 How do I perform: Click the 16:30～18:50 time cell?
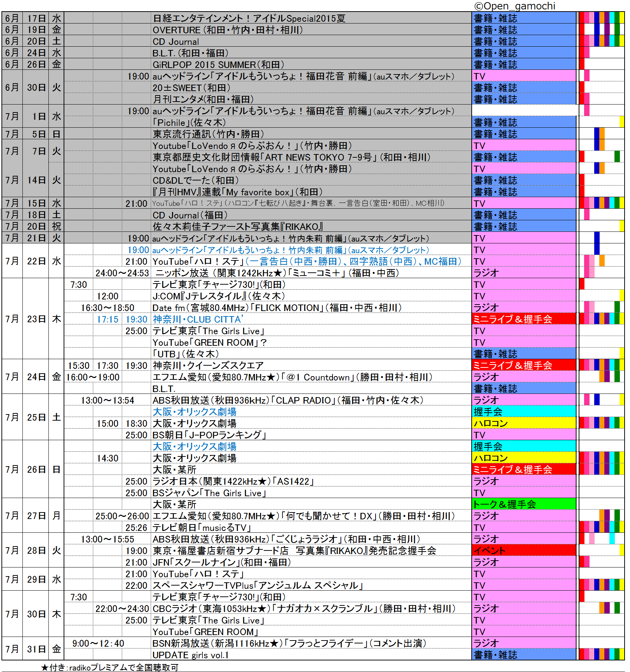pos(108,308)
